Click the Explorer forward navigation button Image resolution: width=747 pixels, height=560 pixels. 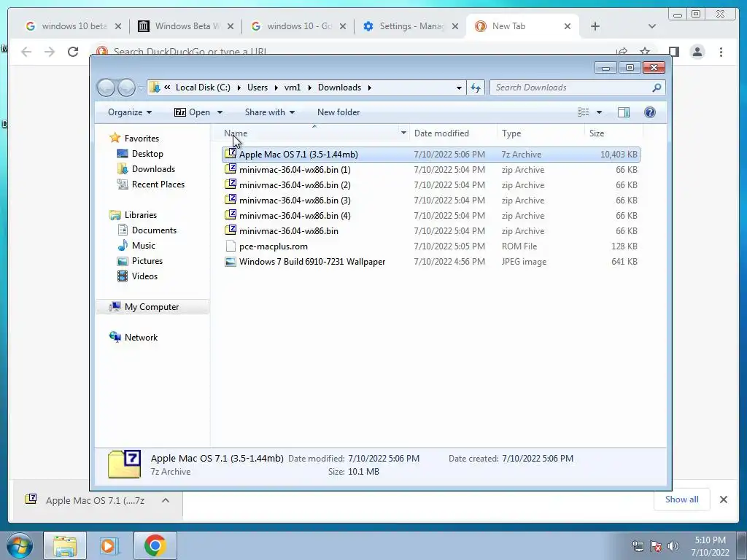coord(126,87)
